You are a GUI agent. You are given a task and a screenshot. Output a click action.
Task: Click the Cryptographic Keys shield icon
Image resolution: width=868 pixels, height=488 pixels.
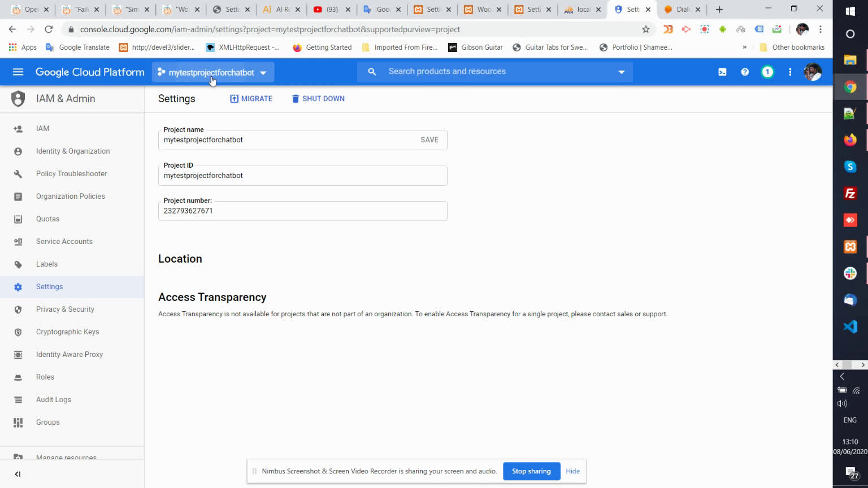(18, 332)
